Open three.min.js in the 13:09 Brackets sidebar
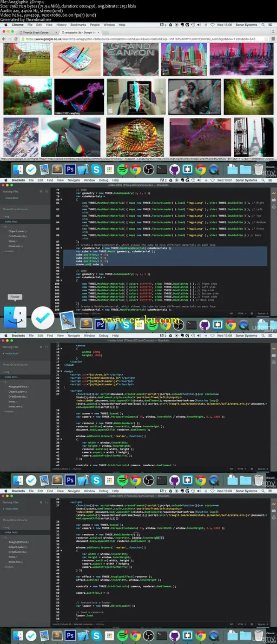 [x=16, y=561]
